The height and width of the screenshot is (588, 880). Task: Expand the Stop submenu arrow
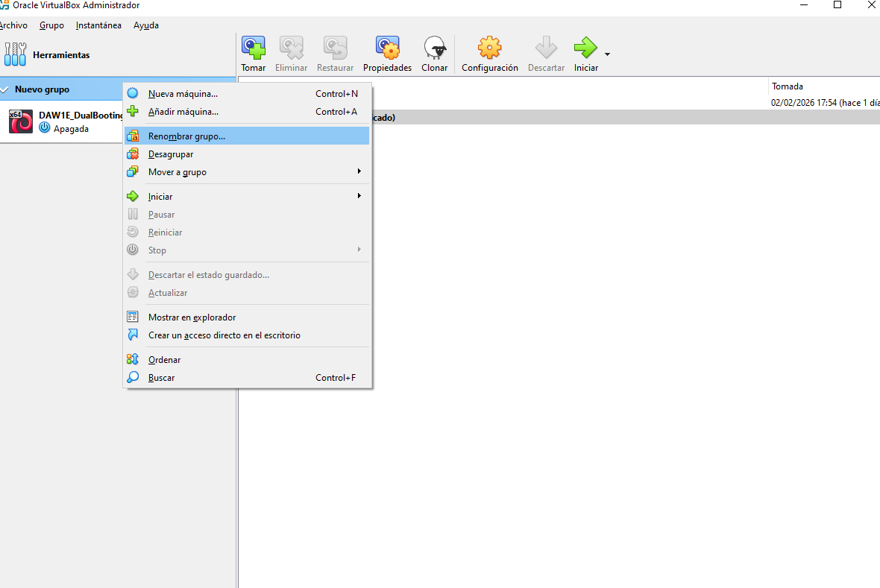pos(359,250)
